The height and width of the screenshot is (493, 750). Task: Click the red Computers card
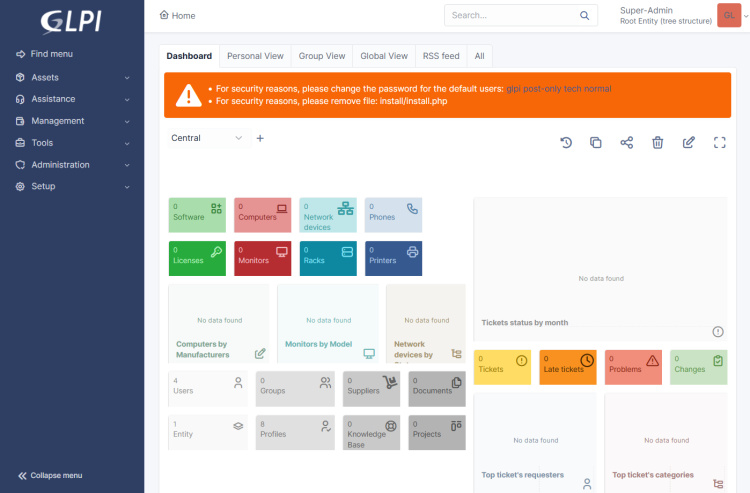point(263,215)
